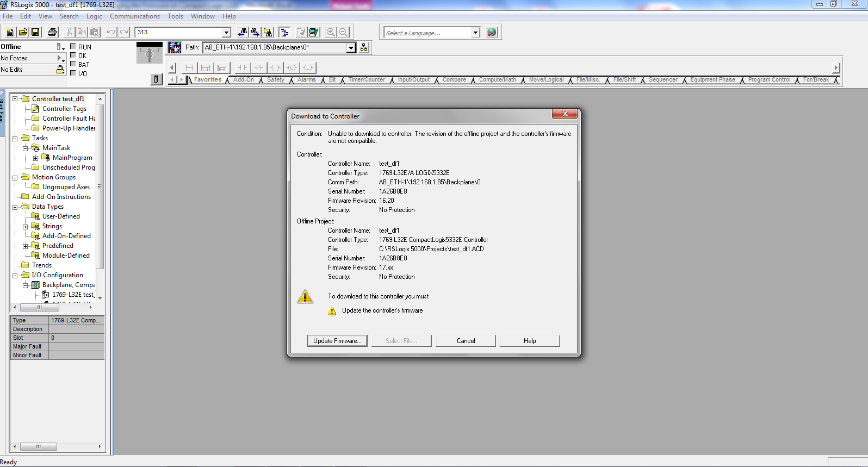The height and width of the screenshot is (467, 868).
Task: Toggle the I/O status indicator box
Action: point(73,73)
